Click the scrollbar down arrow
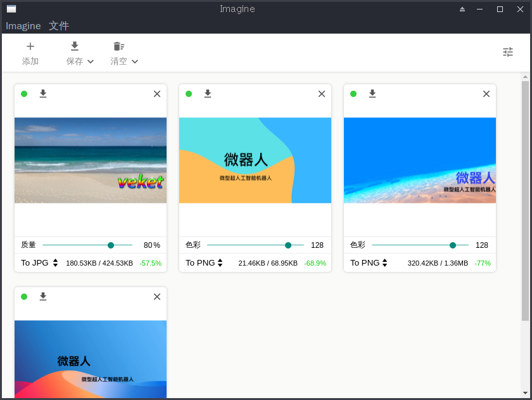 [525, 393]
